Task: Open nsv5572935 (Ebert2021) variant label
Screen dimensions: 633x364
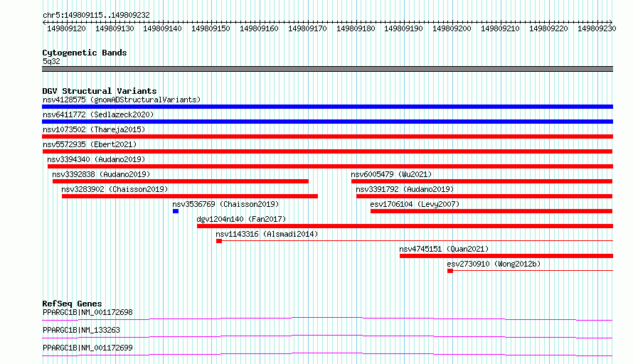Action: [90, 144]
